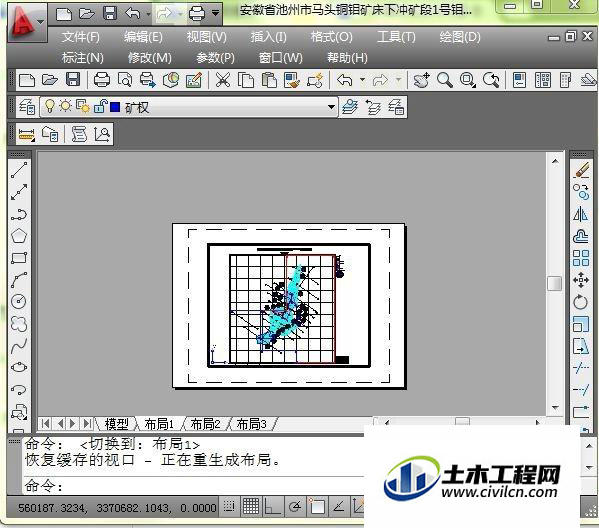Toggle Polar tracking in status bar
Viewport: 599px width, 528px height.
tap(295, 507)
